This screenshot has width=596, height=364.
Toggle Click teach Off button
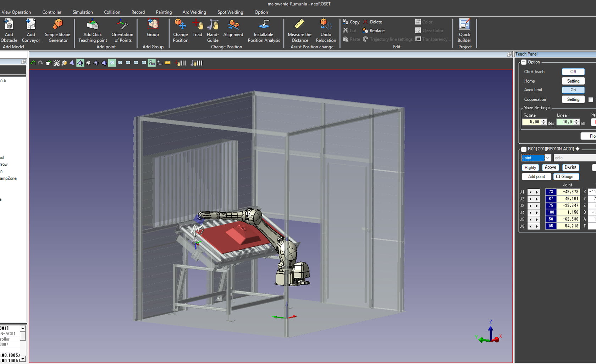[573, 72]
